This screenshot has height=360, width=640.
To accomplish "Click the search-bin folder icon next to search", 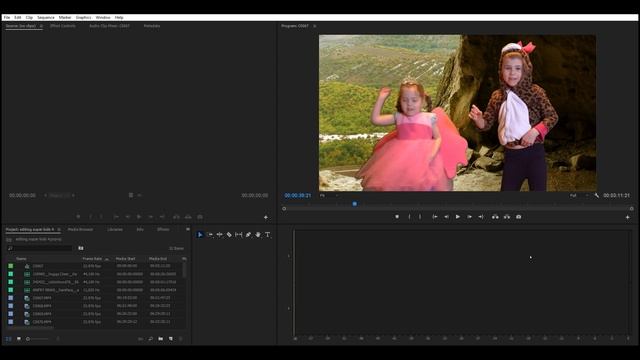I will click(x=81, y=248).
